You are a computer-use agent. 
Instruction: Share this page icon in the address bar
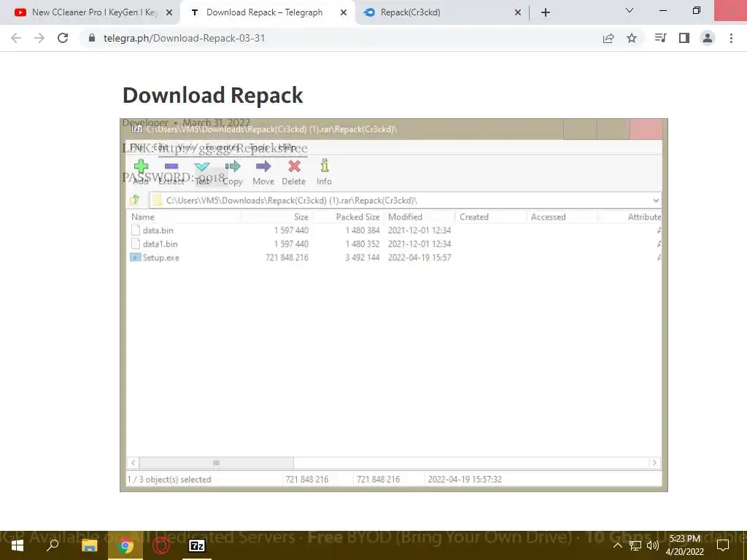[x=608, y=39]
